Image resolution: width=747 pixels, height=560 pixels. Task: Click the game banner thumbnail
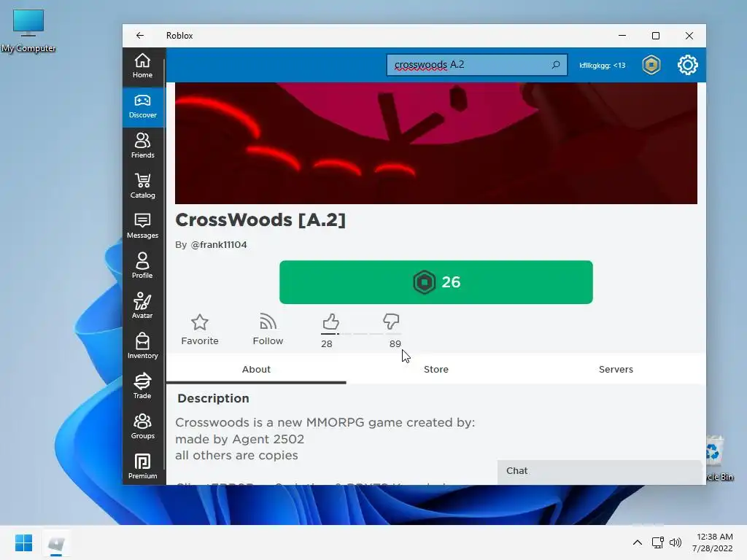[436, 144]
